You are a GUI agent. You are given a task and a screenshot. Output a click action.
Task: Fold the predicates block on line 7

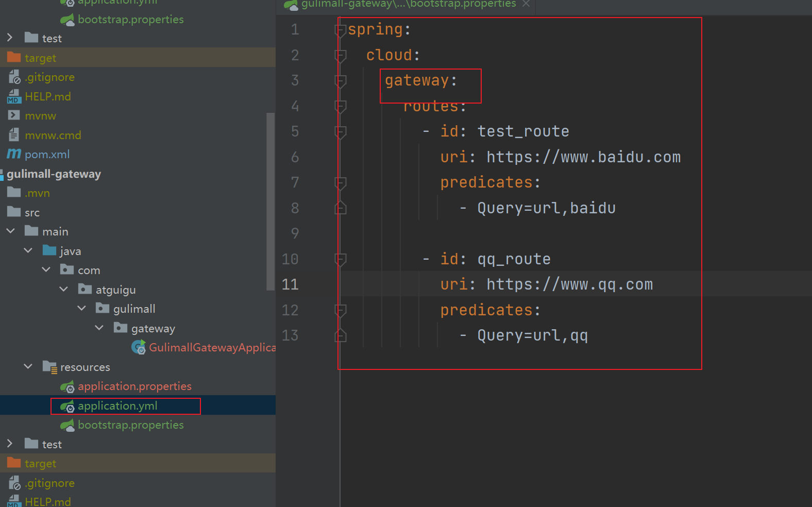[x=340, y=183]
